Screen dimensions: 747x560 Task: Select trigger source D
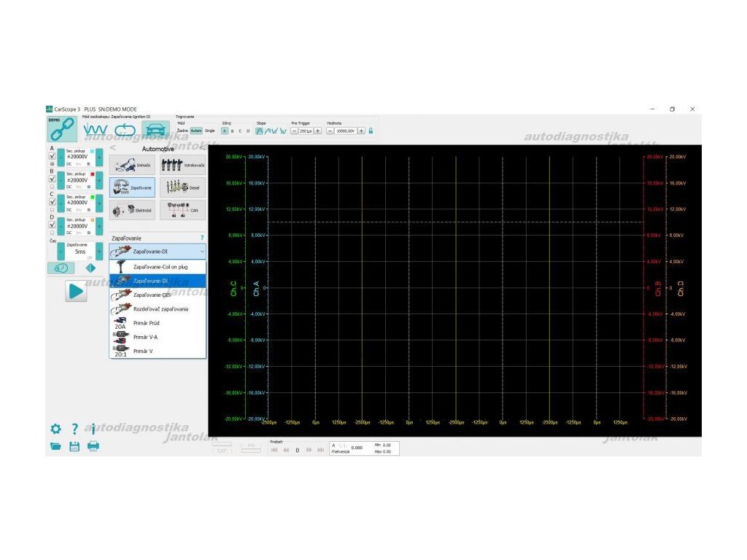248,131
